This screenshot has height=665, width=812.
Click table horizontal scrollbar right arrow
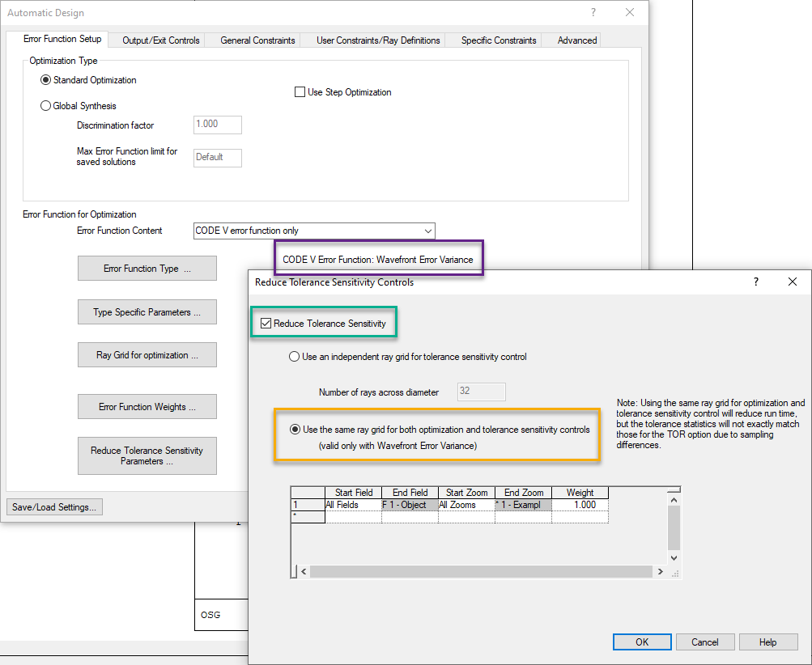tap(661, 571)
